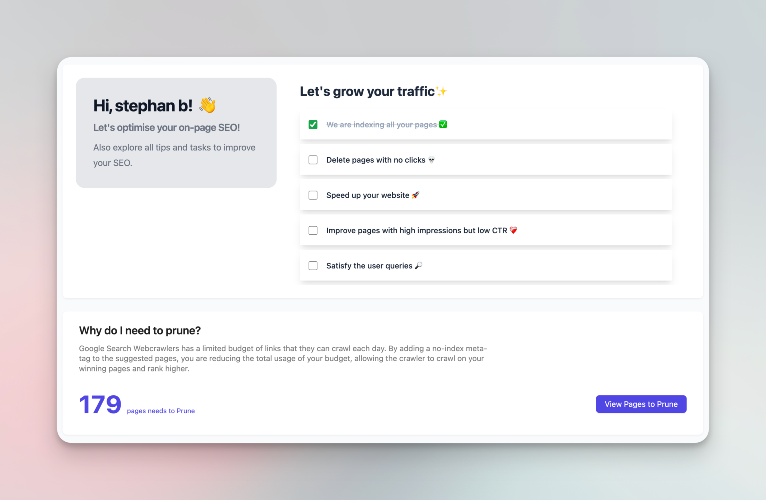This screenshot has height=500, width=766.
Task: Click the skull icon after 'no clicks'
Action: tap(431, 160)
